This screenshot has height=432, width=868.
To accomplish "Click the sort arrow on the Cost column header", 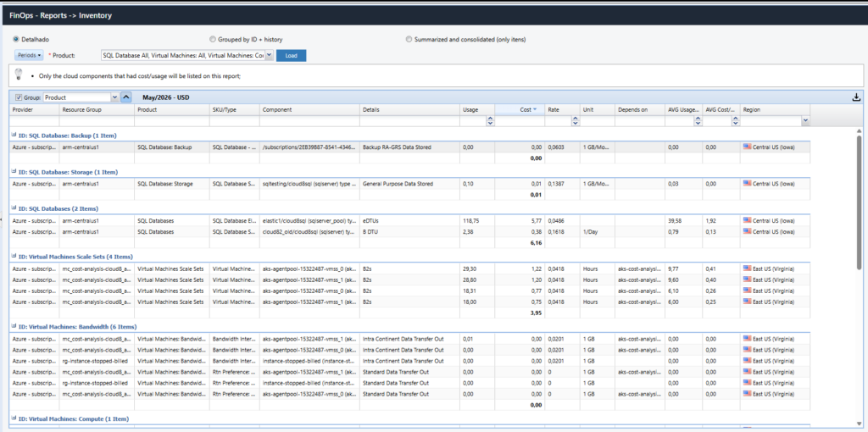I will (535, 109).
